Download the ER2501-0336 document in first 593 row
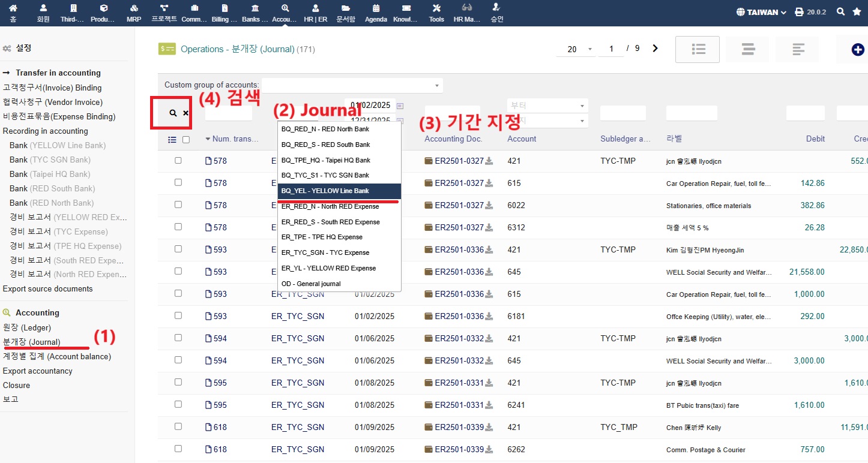The width and height of the screenshot is (868, 463). point(489,249)
